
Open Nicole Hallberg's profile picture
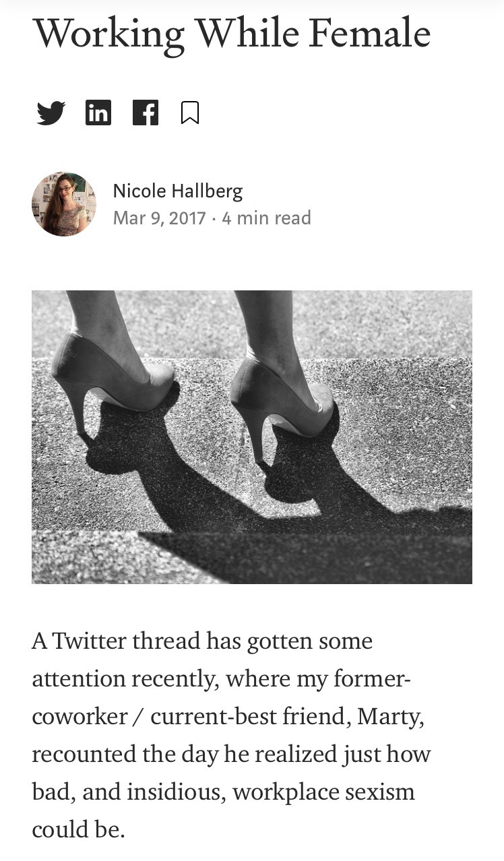click(64, 204)
